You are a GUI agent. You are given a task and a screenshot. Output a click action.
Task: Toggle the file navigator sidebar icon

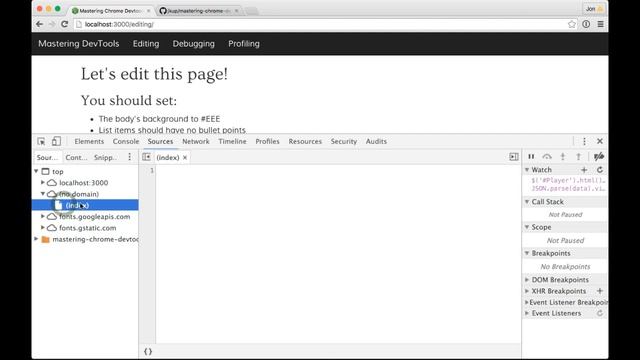[147, 157]
